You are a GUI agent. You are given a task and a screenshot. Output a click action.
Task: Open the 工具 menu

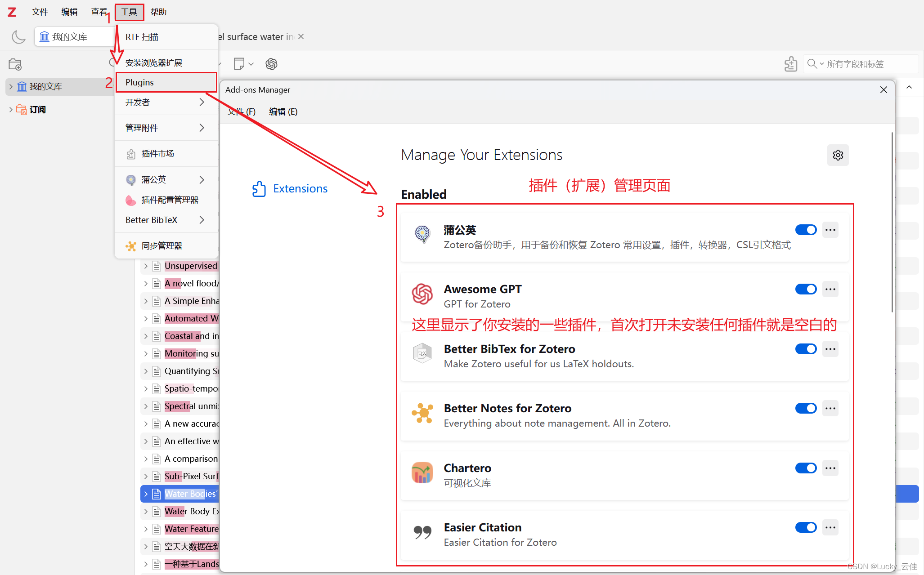(129, 12)
